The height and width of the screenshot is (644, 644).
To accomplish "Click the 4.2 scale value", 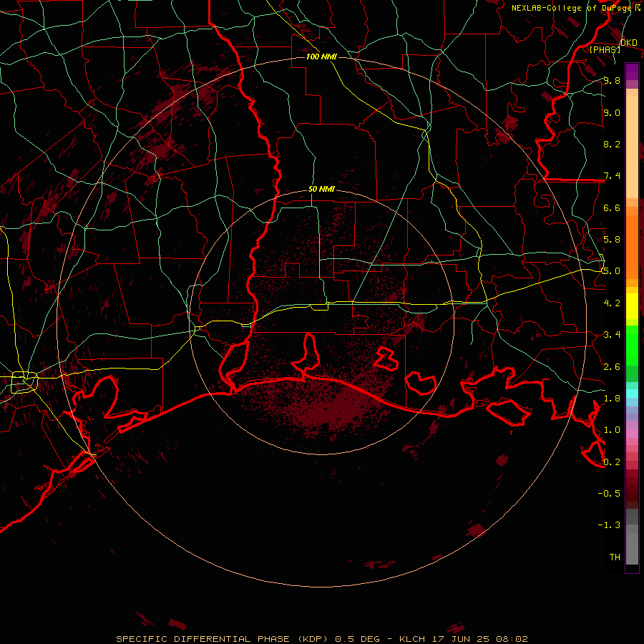I will click(x=612, y=303).
